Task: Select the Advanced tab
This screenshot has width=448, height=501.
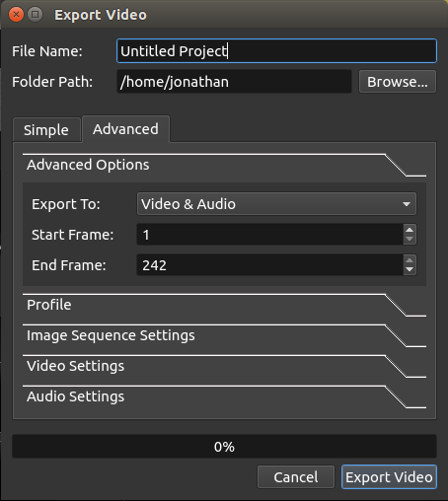Action: click(125, 129)
